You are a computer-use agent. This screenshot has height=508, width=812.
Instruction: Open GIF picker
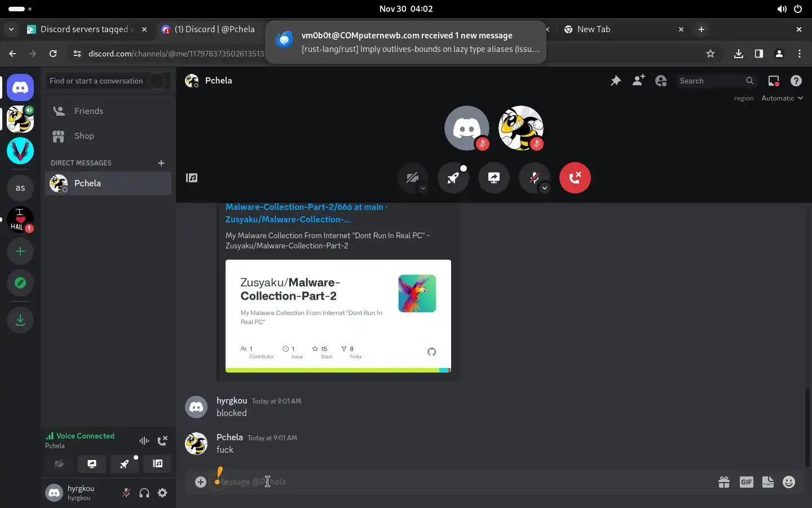pyautogui.click(x=746, y=481)
